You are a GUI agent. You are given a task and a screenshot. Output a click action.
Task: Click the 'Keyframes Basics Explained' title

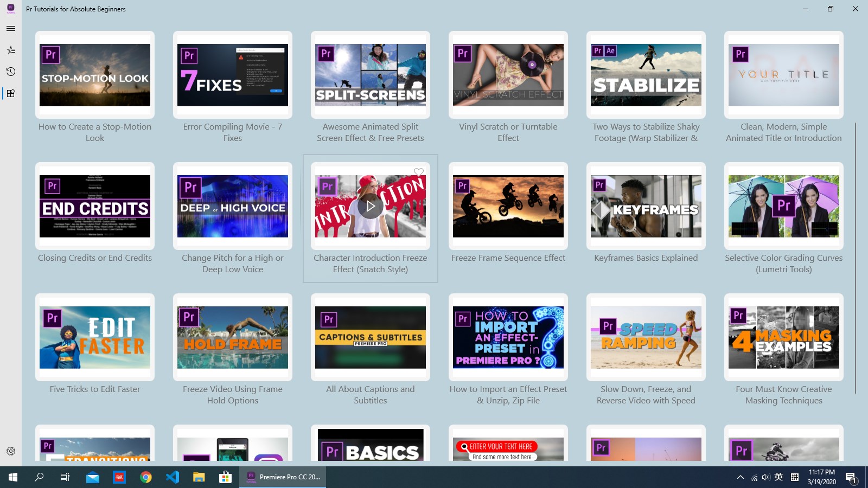pyautogui.click(x=646, y=258)
